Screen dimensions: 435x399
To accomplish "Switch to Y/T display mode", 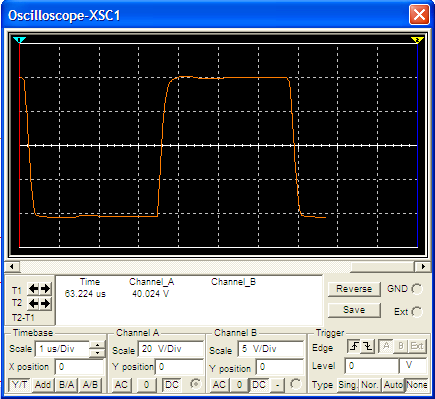I will coord(20,385).
